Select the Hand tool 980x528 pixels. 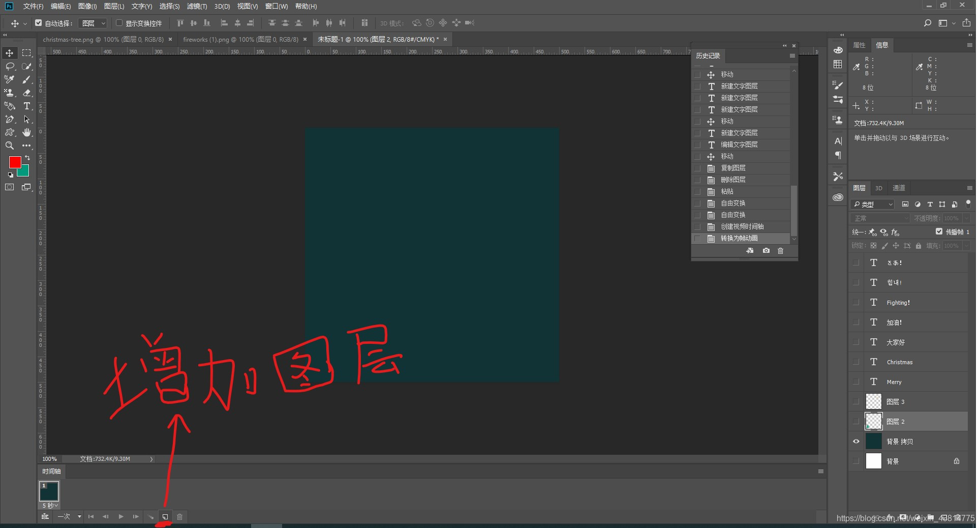click(26, 132)
